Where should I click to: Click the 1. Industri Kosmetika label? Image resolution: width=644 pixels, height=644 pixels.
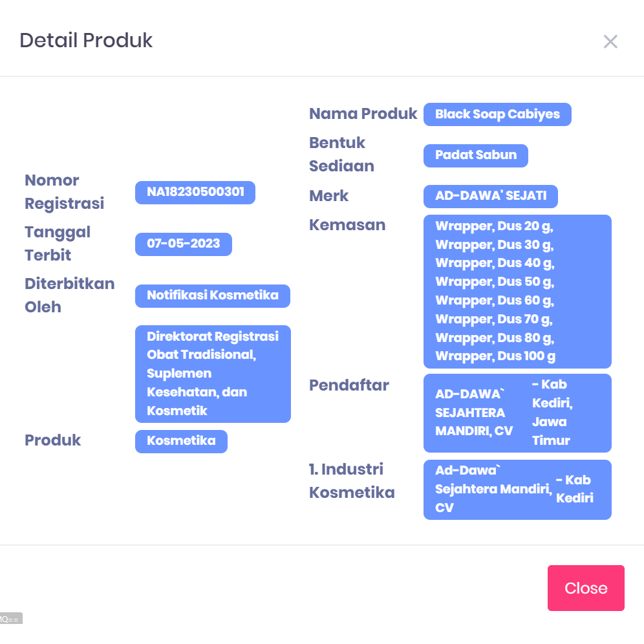(x=352, y=480)
